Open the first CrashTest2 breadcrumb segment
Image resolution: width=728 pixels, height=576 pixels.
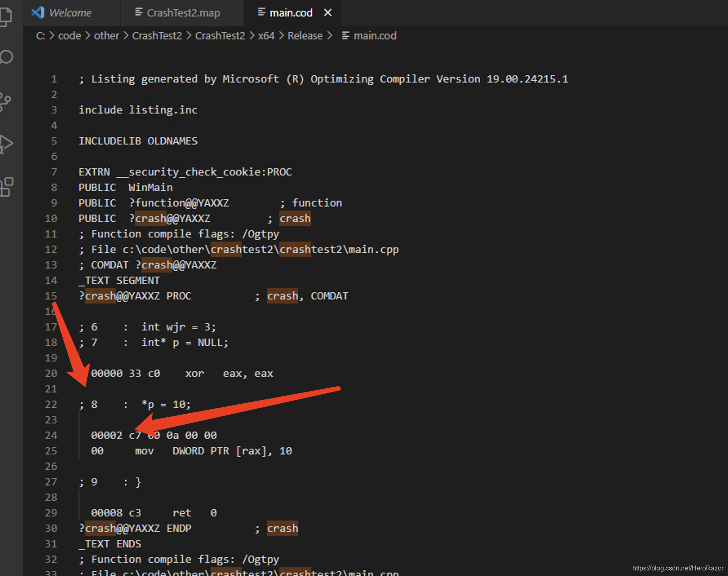pyautogui.click(x=157, y=36)
